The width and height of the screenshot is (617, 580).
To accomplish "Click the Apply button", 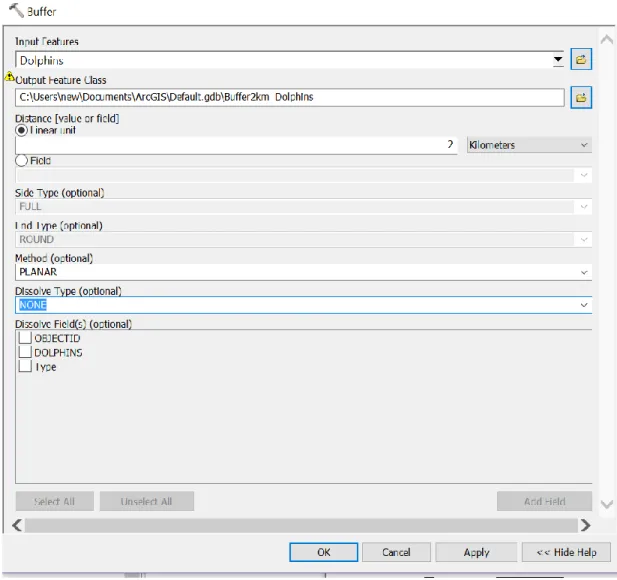I will (476, 552).
